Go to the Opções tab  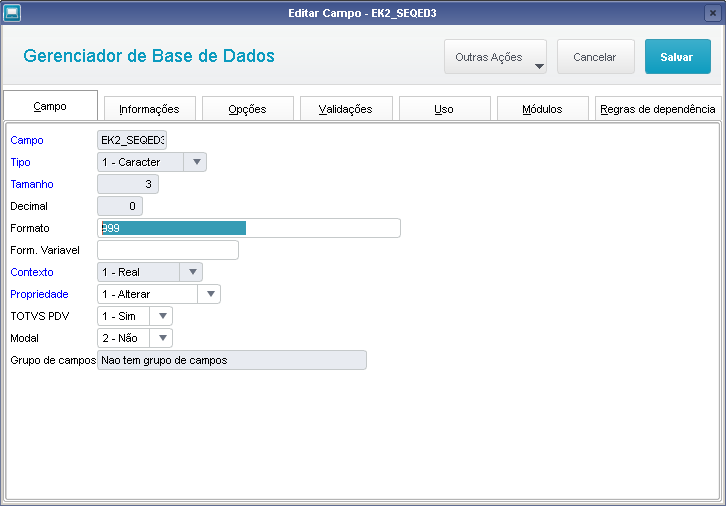(248, 109)
